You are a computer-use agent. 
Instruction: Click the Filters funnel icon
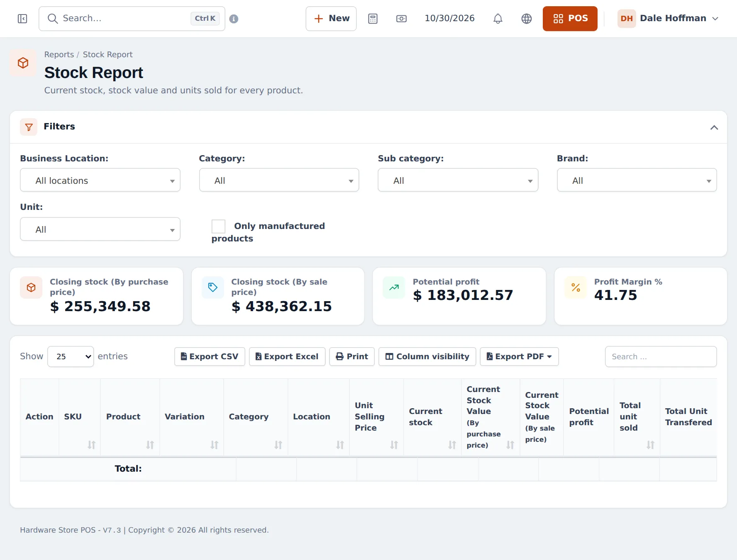29,127
